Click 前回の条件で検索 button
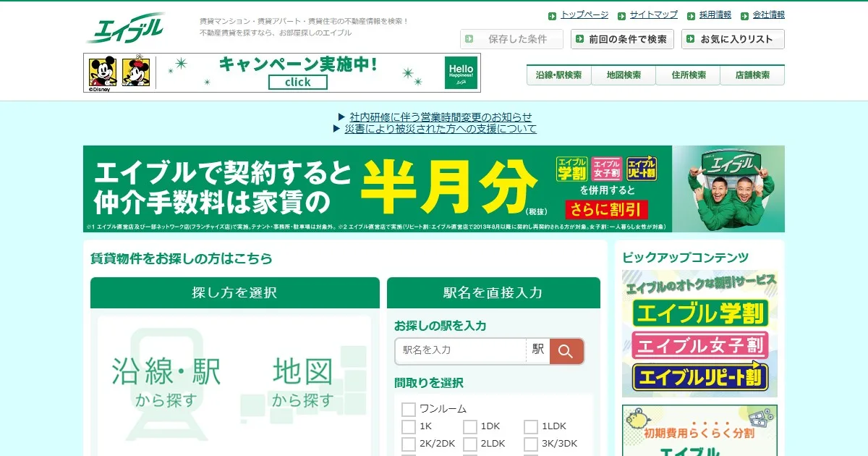 click(x=623, y=39)
